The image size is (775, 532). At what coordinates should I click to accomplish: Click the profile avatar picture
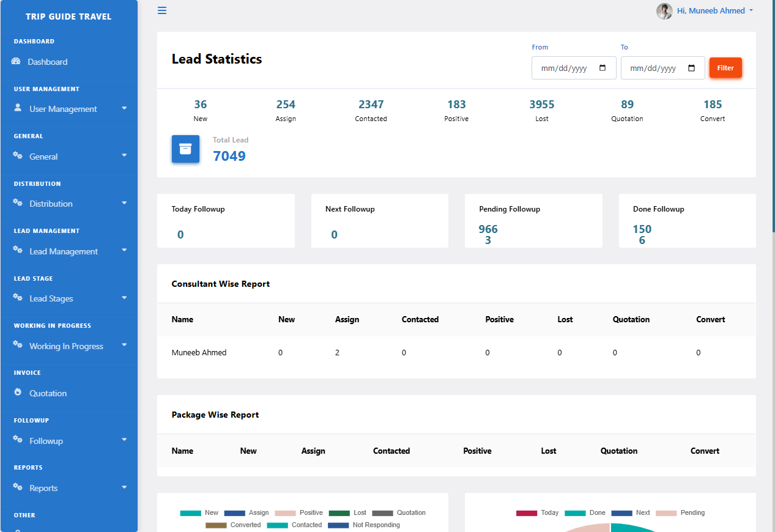click(664, 11)
